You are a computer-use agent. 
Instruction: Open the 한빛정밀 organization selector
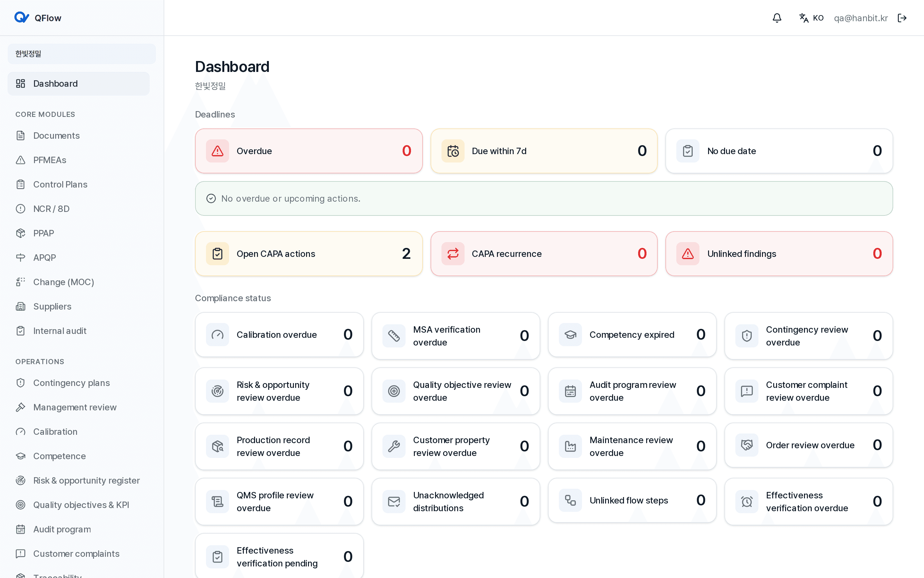pyautogui.click(x=82, y=54)
